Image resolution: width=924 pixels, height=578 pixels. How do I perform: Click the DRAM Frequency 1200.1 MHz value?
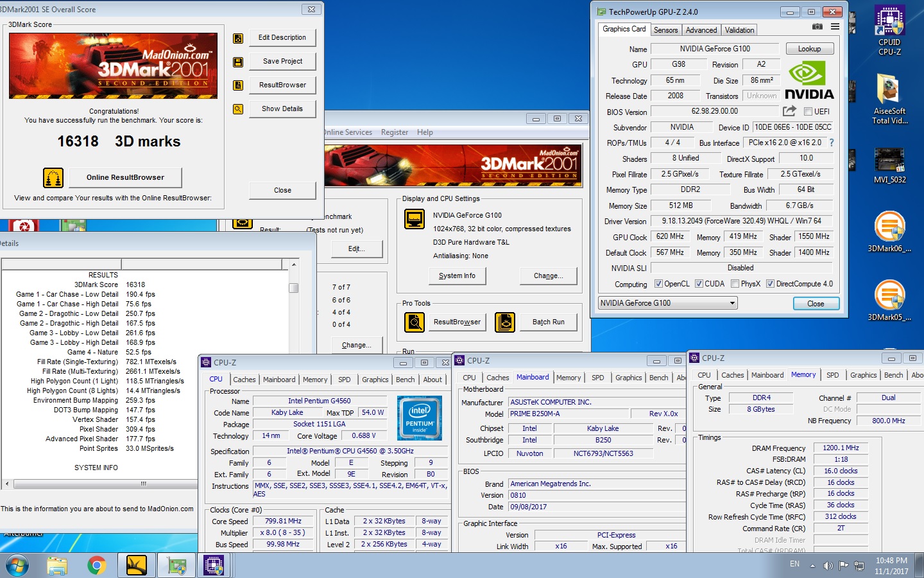pos(841,448)
